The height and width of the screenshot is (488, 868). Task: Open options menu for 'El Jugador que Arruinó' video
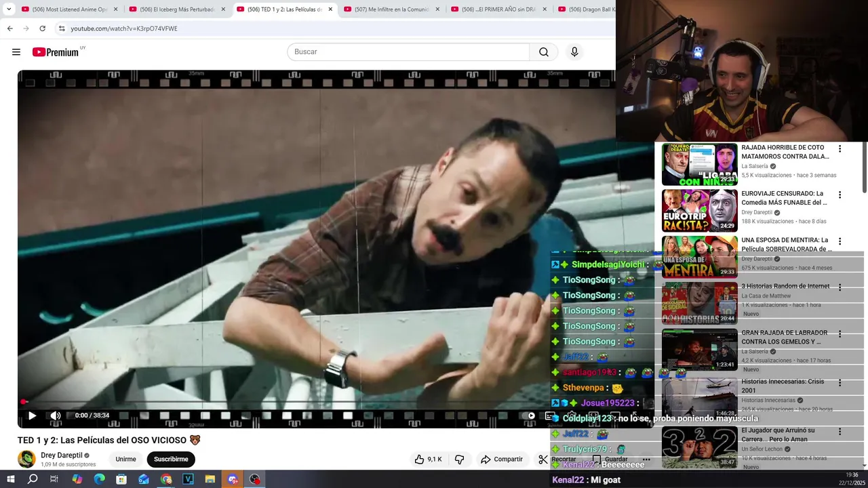840,432
